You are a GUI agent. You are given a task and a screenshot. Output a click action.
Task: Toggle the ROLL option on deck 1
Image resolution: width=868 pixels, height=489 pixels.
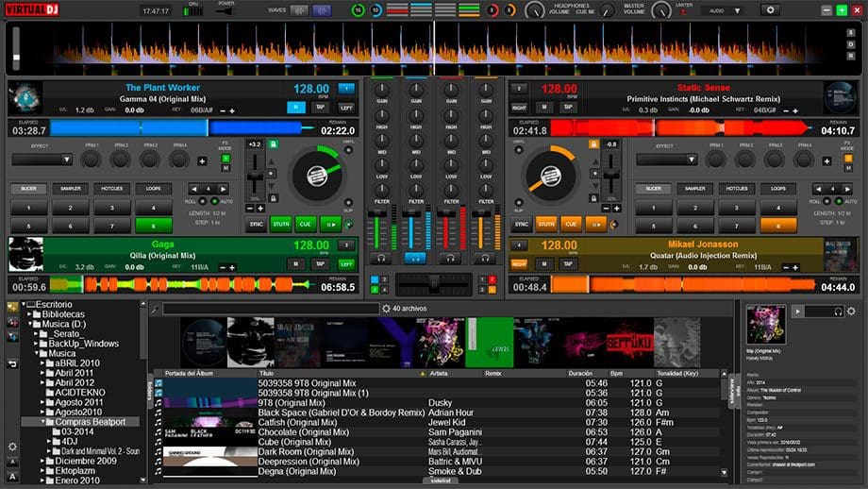coord(203,202)
